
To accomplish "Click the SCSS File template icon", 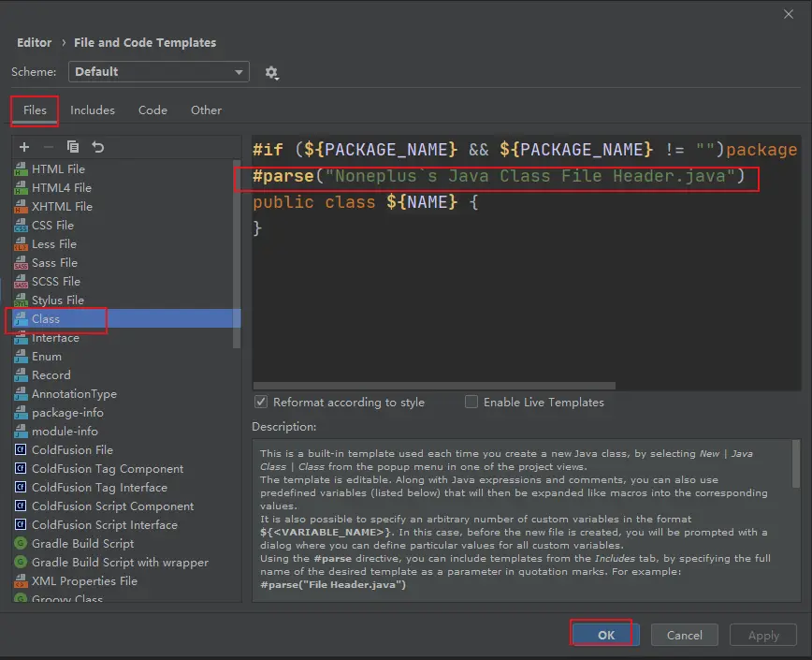I will (x=21, y=282).
